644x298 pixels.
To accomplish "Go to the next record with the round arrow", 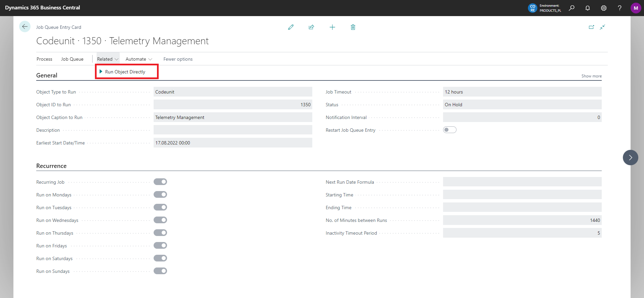I will [631, 158].
